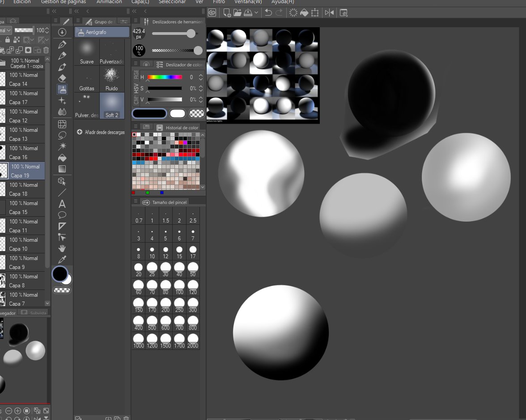Select the Eyedropper tool
This screenshot has height=420, width=526.
click(x=62, y=260)
